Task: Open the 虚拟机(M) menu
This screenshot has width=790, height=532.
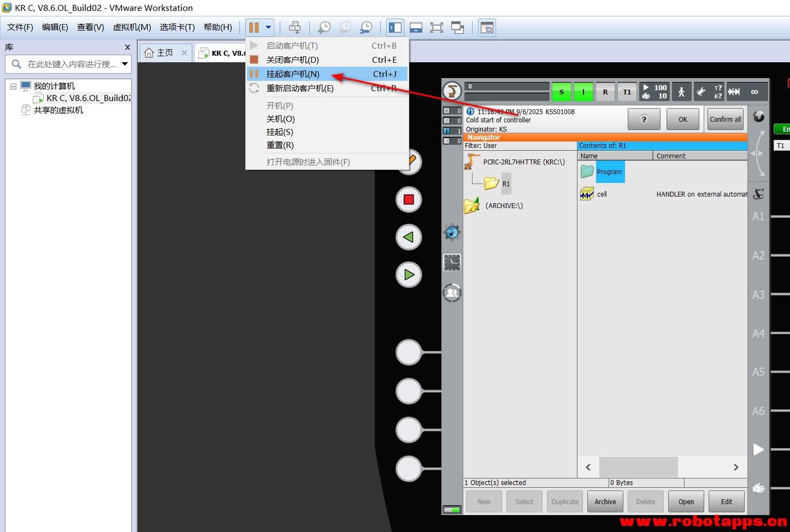Action: 132,27
